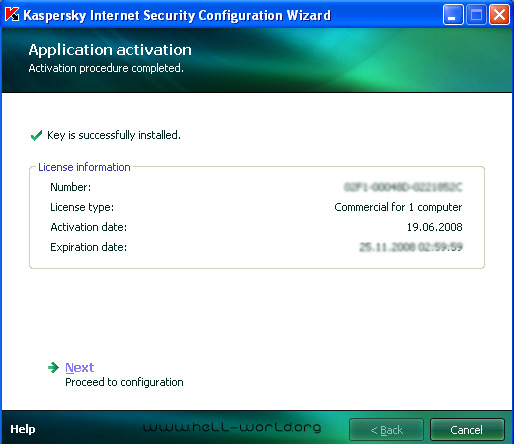Click the 'Expiration date:' label
The height and width of the screenshot is (444, 514).
coord(89,247)
